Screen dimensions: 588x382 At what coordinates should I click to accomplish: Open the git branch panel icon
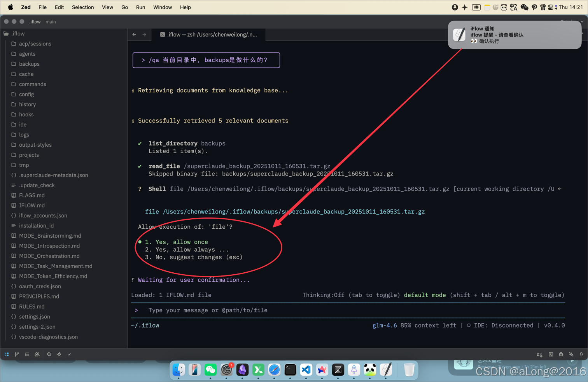[17, 354]
